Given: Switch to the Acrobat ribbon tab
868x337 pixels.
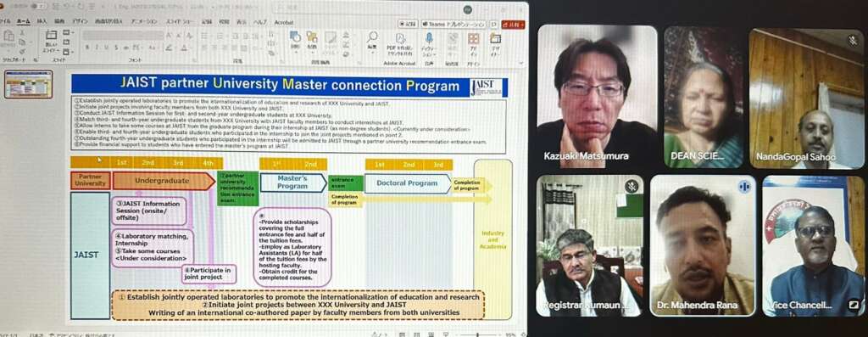Looking at the screenshot, I should 284,22.
